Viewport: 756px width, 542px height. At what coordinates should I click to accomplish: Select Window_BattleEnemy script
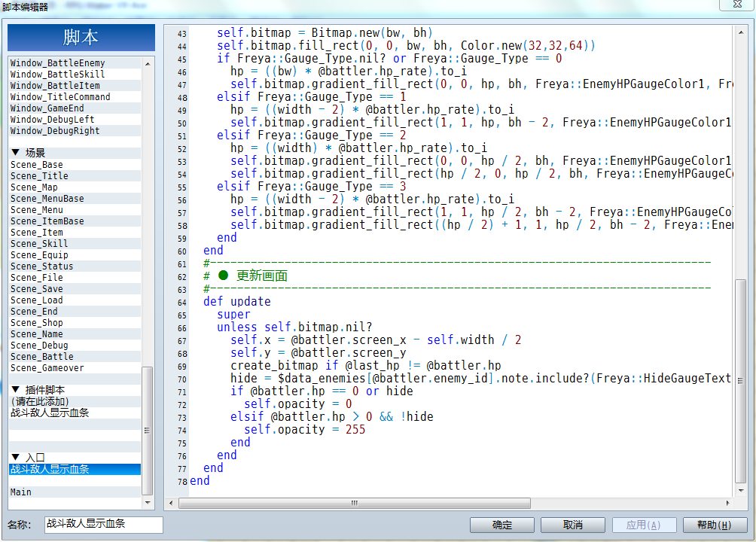point(75,63)
